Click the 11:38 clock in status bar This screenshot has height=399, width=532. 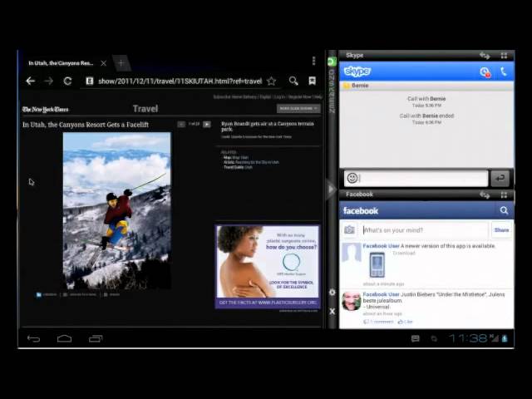pyautogui.click(x=467, y=338)
